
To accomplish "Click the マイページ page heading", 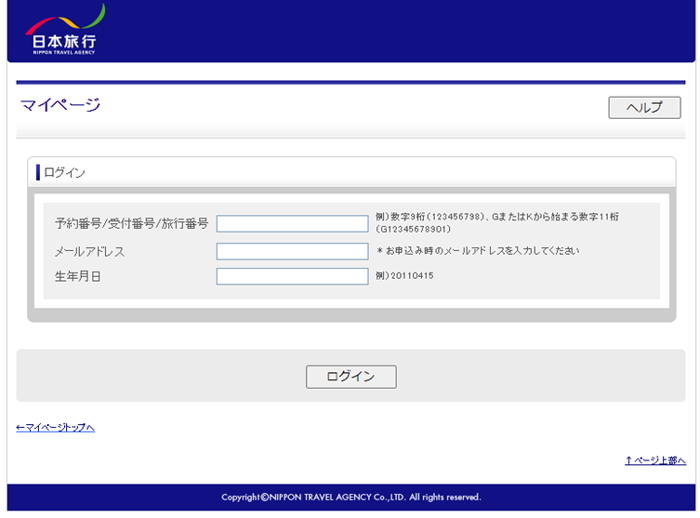I will [60, 105].
